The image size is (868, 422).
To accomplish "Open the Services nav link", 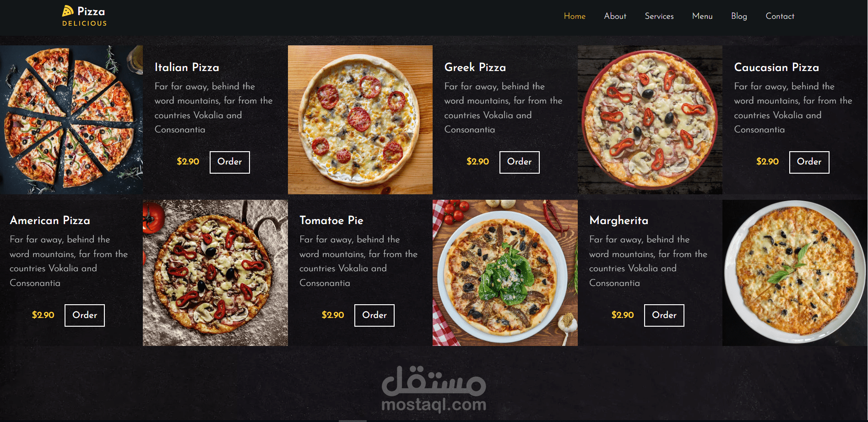I will 659,16.
